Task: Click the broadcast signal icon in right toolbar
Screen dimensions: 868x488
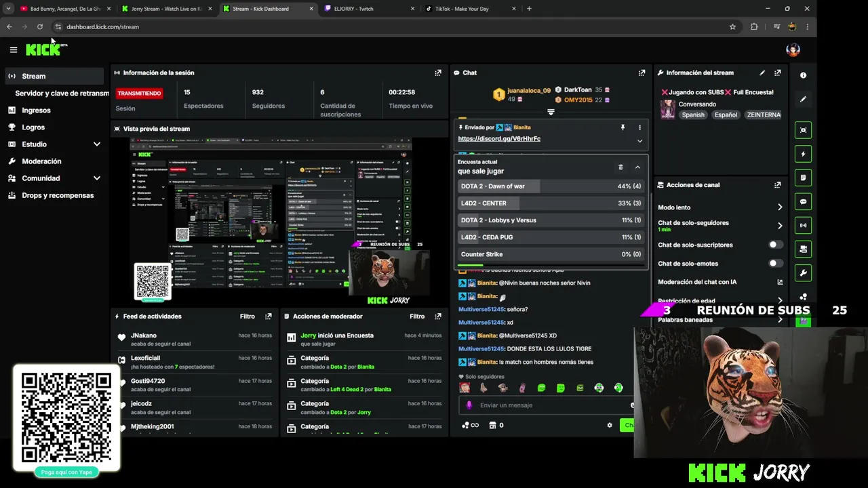Action: coord(803,225)
